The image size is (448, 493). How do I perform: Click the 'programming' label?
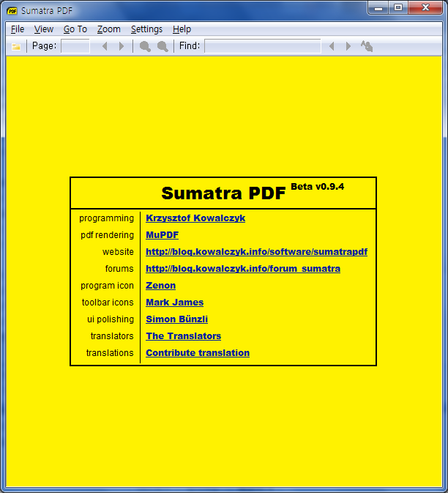106,218
